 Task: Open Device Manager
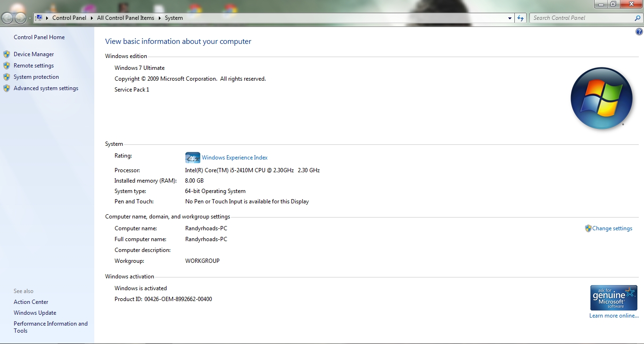point(34,54)
